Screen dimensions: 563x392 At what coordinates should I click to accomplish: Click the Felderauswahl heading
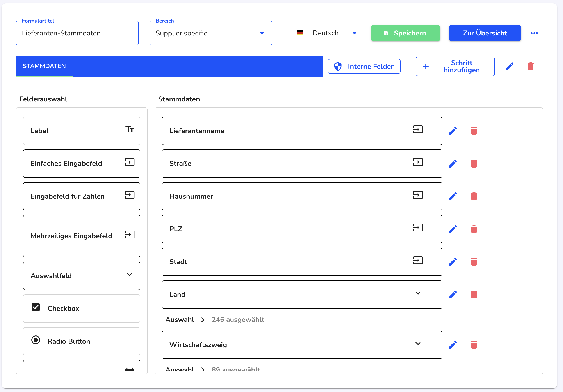(43, 99)
